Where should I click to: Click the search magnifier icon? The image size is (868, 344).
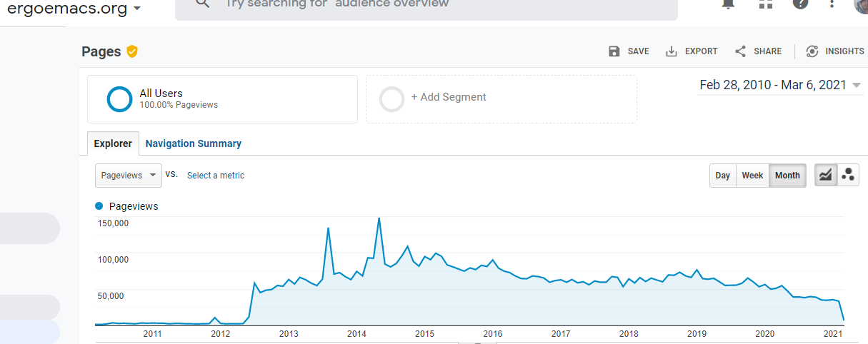point(203,4)
